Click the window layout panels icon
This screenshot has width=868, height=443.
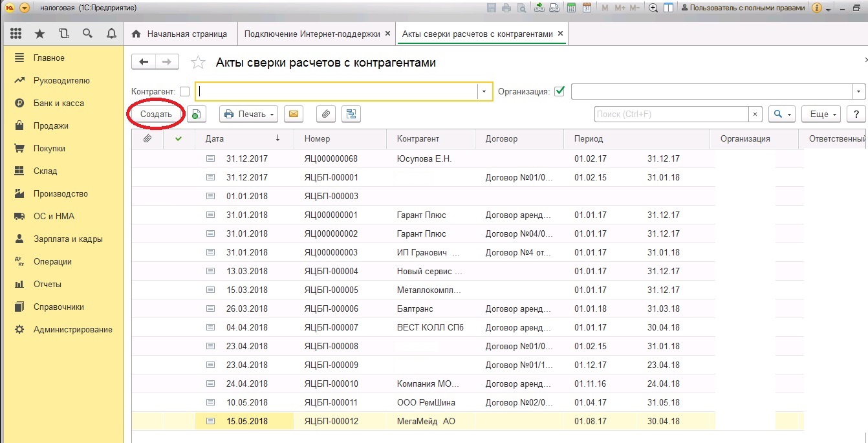[x=669, y=8]
